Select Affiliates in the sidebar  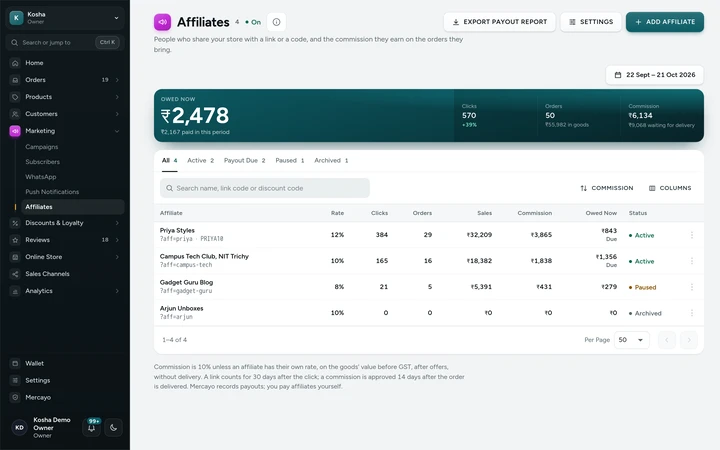click(x=73, y=207)
